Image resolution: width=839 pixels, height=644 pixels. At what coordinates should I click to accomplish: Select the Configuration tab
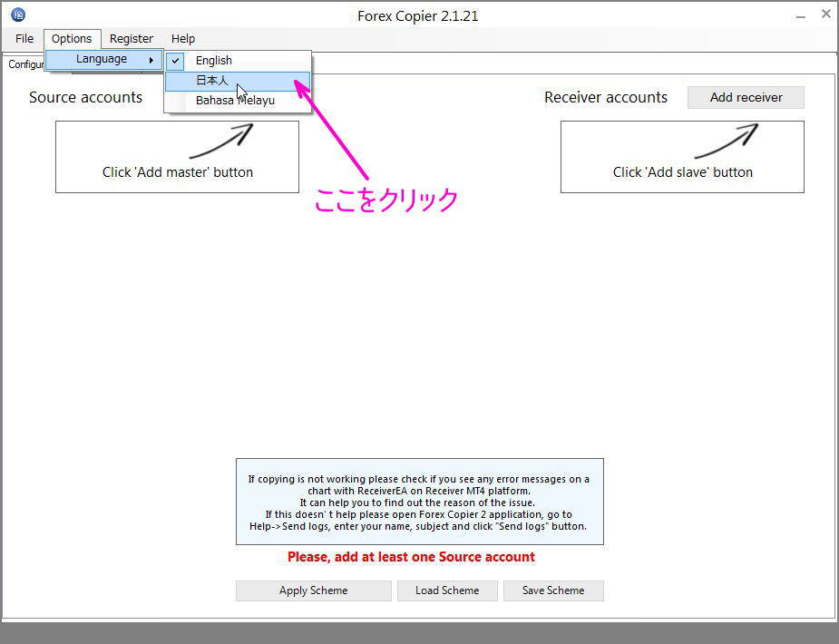pyautogui.click(x=25, y=64)
